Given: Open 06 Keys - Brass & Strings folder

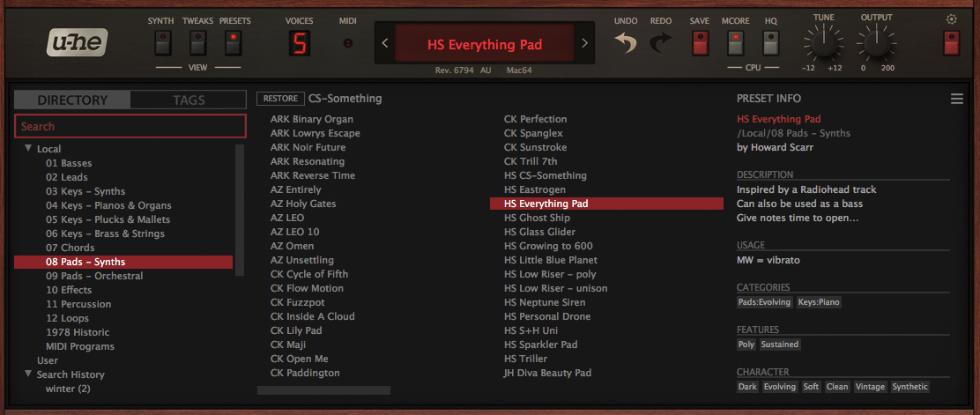Looking at the screenshot, I should click(105, 233).
